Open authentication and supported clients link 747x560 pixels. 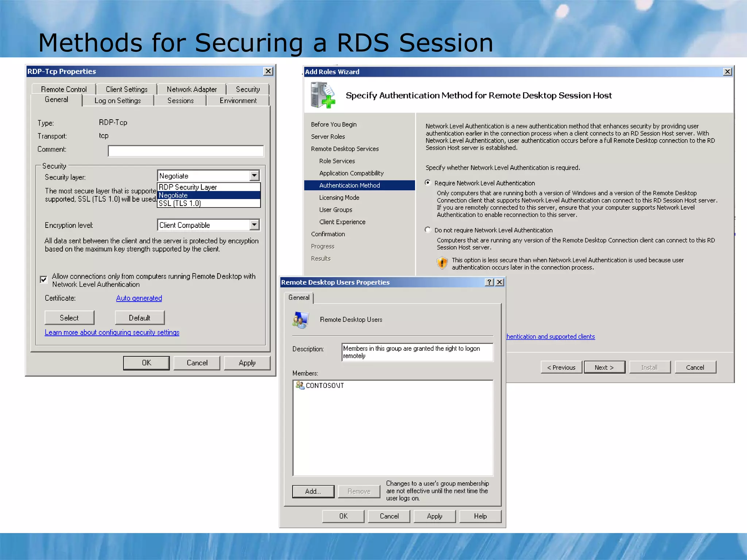(x=550, y=337)
